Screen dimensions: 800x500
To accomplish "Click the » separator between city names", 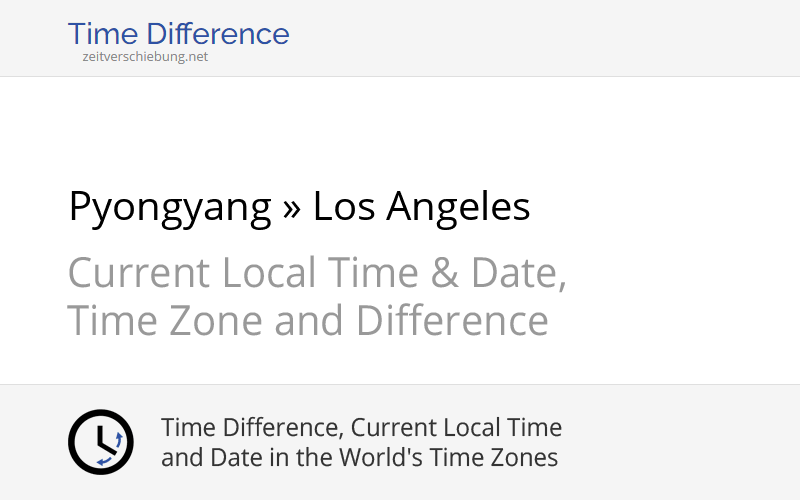I will 292,207.
